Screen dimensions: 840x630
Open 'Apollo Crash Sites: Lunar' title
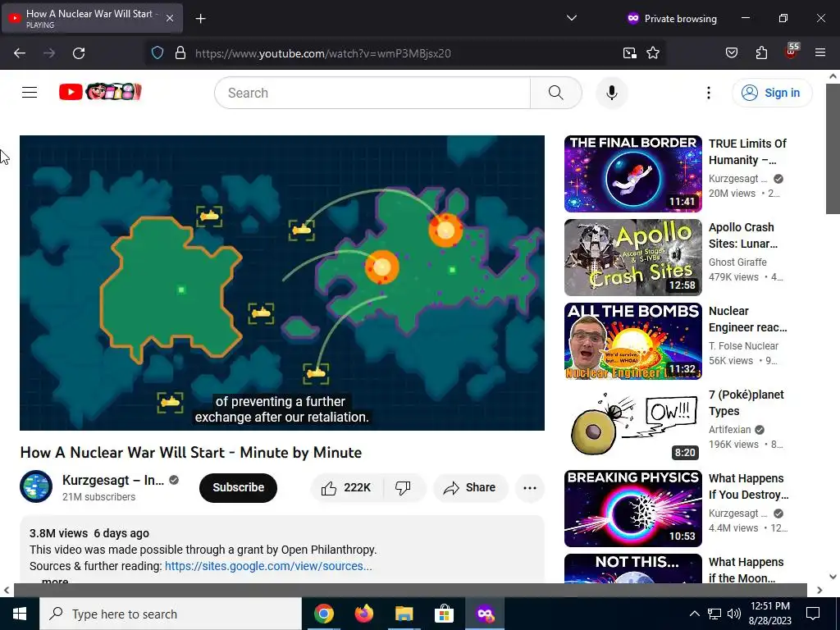(x=743, y=235)
